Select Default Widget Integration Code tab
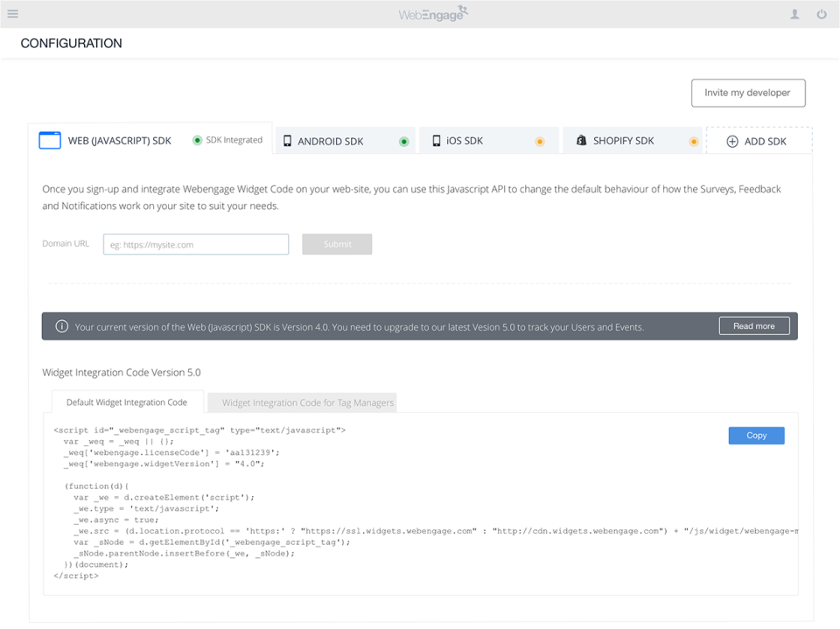 click(x=128, y=402)
